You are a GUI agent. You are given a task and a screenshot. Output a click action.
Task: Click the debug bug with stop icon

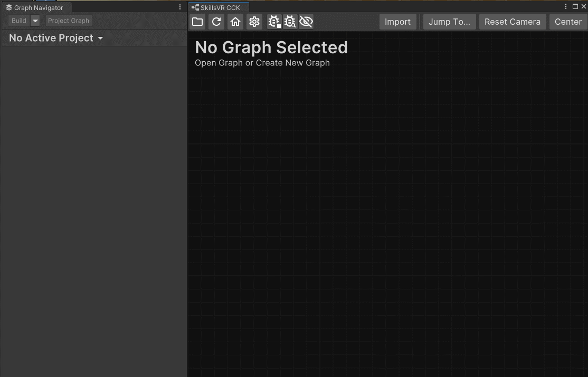click(x=274, y=22)
